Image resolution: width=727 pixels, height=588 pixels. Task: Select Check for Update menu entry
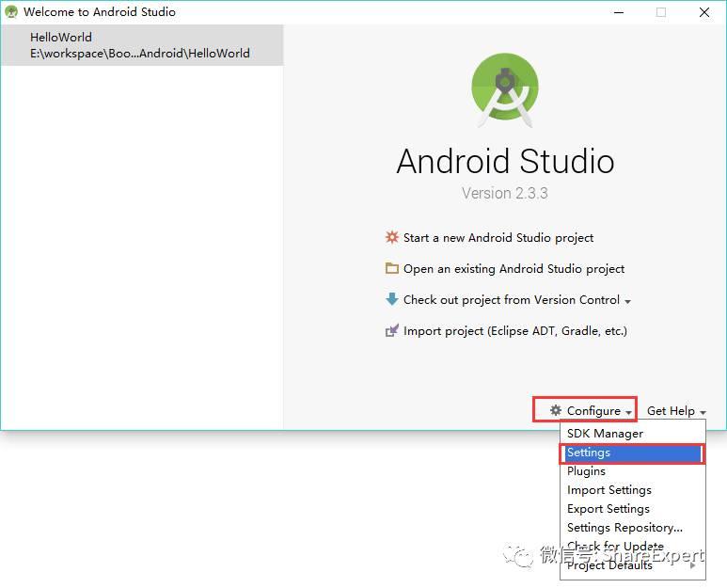pos(633,547)
